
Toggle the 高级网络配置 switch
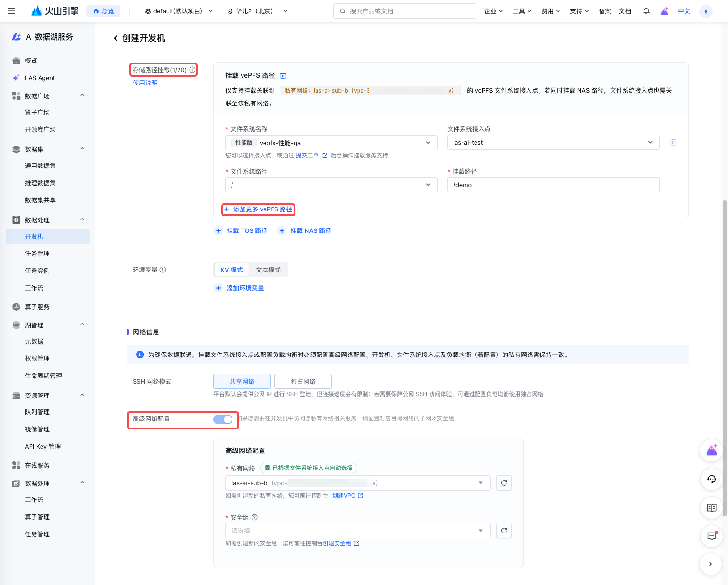223,419
